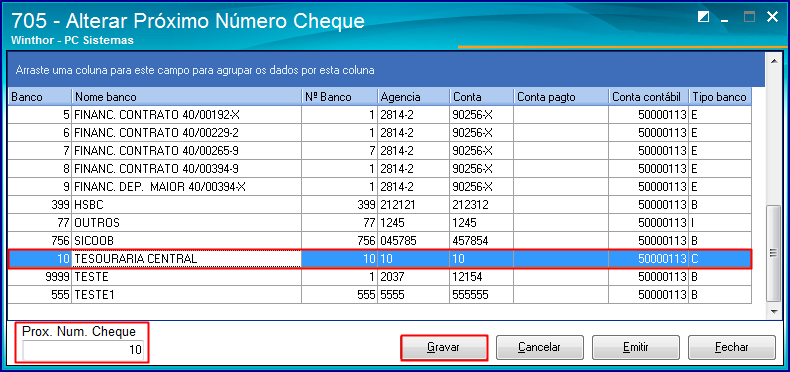Click the scrollbar down arrow
790x372 pixels.
pyautogui.click(x=775, y=312)
